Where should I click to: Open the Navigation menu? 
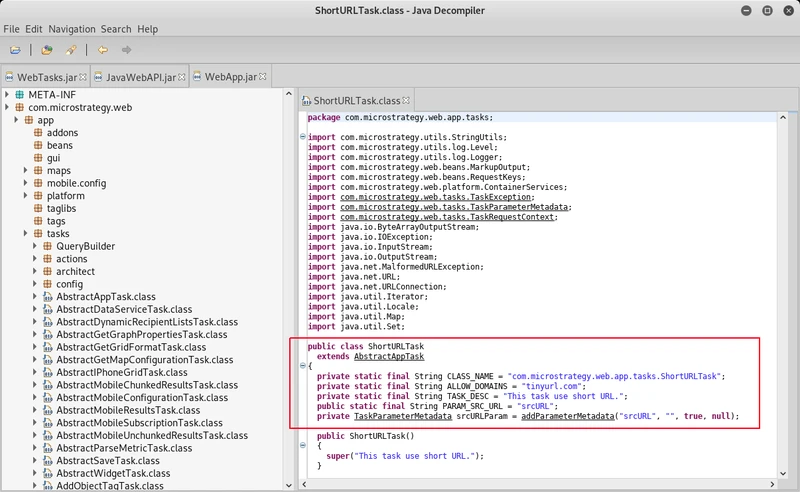(72, 29)
